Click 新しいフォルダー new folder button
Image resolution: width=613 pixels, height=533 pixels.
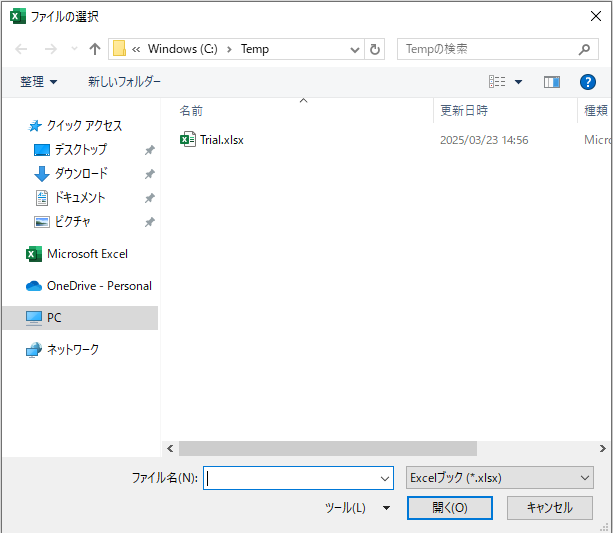[124, 82]
